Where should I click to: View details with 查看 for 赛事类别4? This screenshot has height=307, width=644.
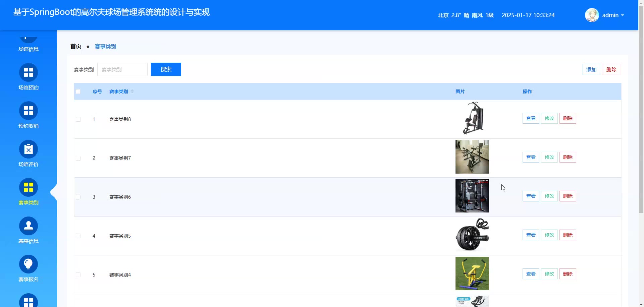pos(531,274)
